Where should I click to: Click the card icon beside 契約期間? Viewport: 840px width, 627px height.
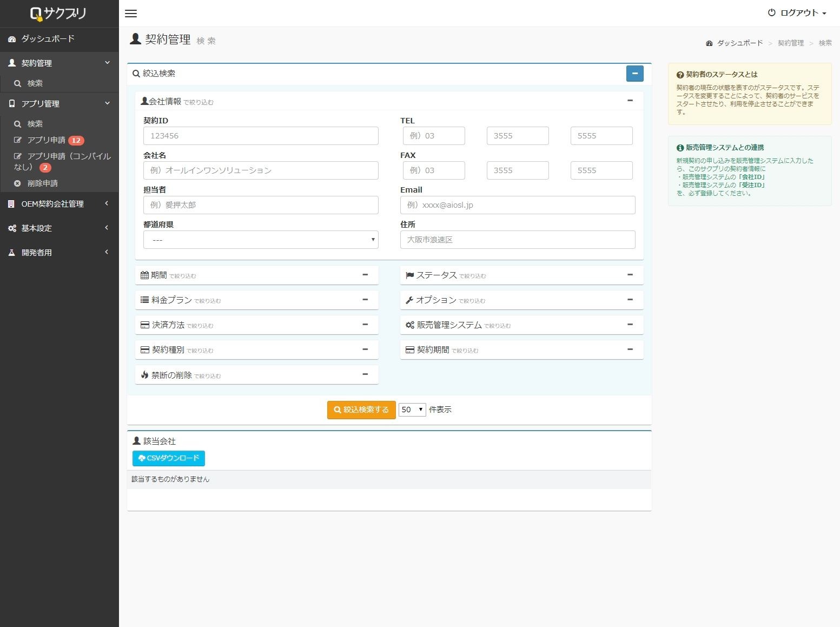point(410,350)
